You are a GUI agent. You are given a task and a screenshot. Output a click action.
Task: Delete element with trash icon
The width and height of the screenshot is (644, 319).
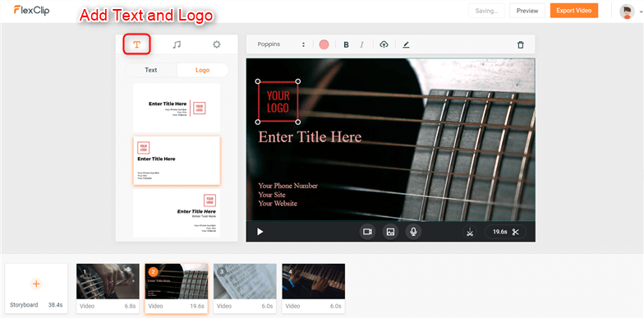point(521,44)
